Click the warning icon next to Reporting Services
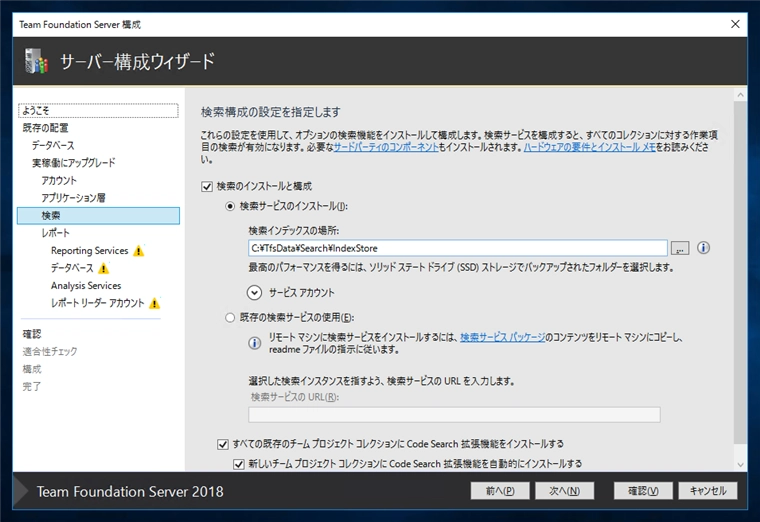This screenshot has height=522, width=760. (139, 251)
